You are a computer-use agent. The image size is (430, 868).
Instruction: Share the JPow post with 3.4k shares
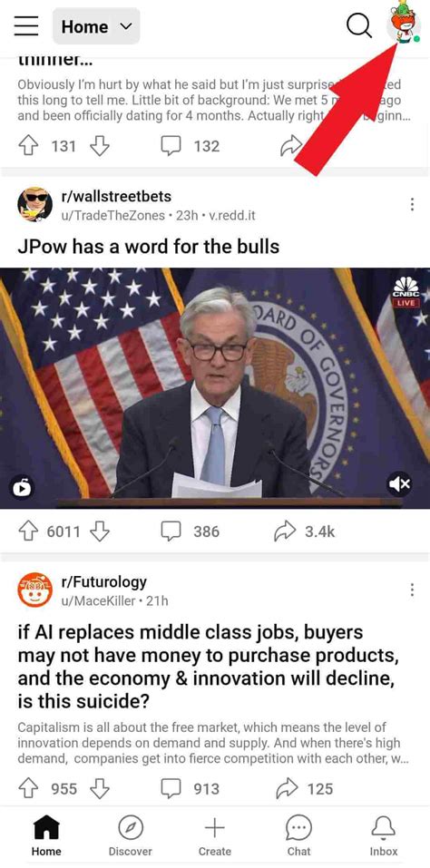coord(305,532)
